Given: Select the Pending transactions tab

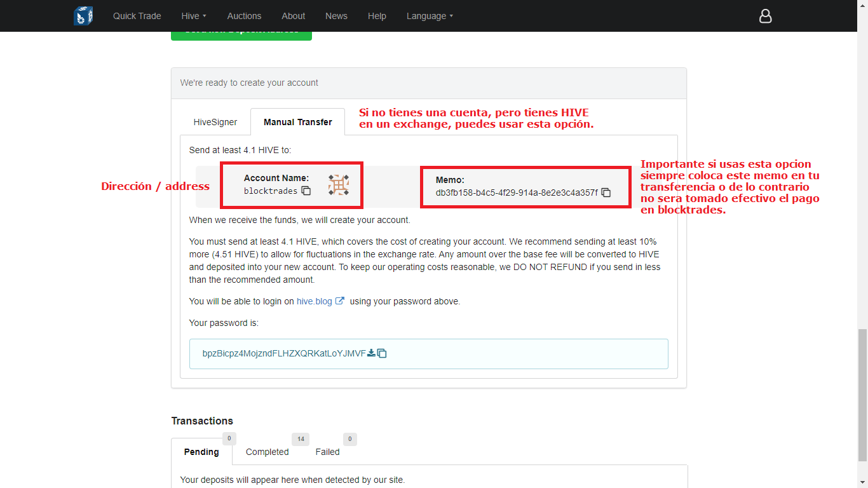Looking at the screenshot, I should coord(201,452).
